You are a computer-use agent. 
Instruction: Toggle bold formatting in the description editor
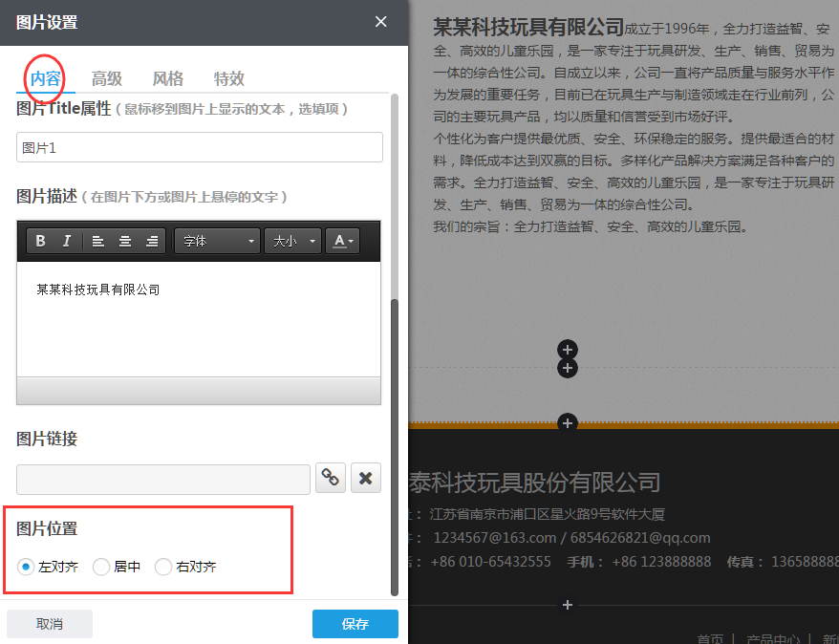pos(40,241)
